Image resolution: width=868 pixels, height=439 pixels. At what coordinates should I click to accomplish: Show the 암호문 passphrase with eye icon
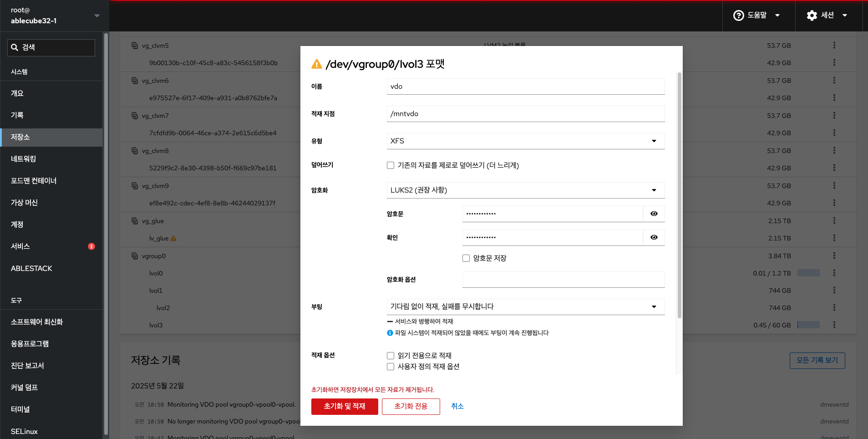654,214
